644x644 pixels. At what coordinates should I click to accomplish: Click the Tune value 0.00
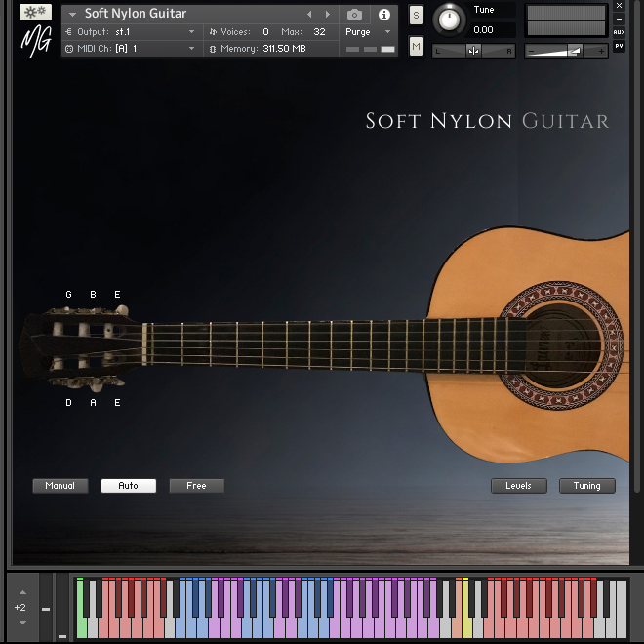click(483, 30)
